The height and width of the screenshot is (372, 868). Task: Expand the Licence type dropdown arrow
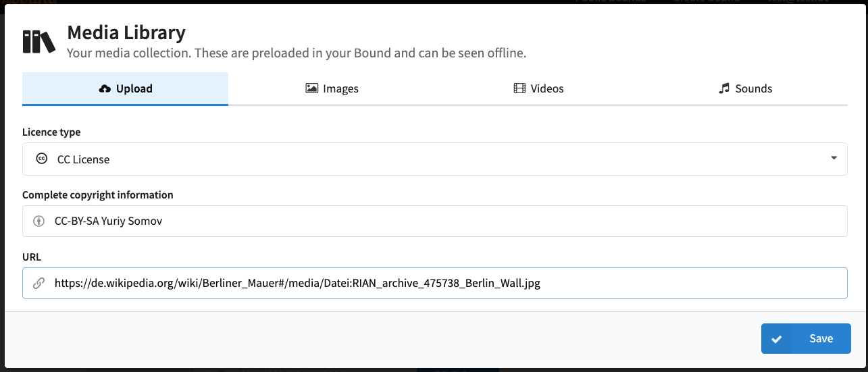click(834, 158)
